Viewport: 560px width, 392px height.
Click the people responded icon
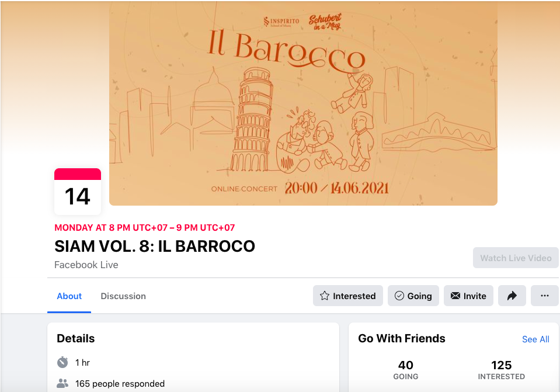62,383
